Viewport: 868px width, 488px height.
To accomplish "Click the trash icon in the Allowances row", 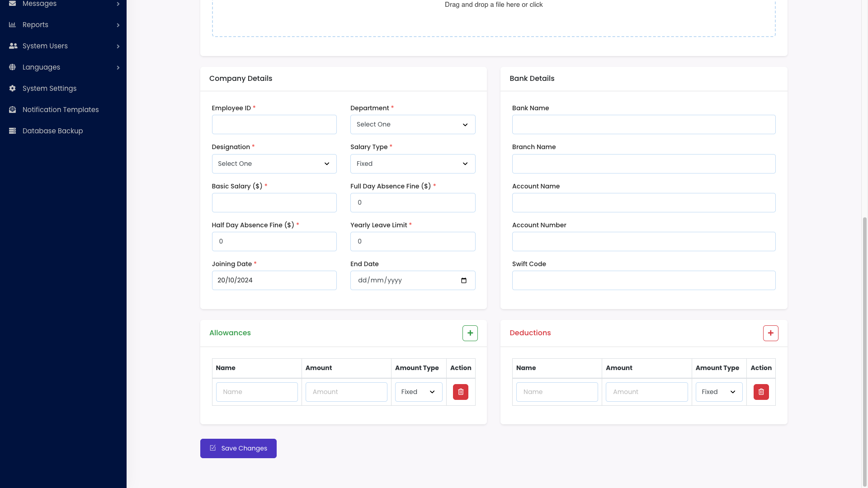I will pyautogui.click(x=461, y=392).
